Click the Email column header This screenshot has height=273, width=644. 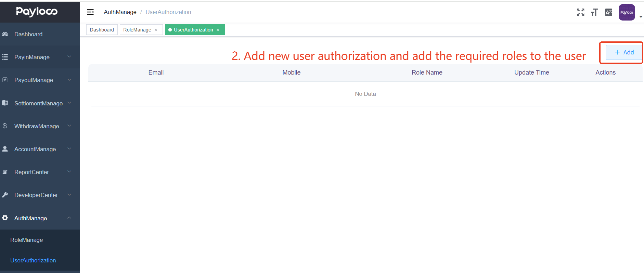coord(156,73)
